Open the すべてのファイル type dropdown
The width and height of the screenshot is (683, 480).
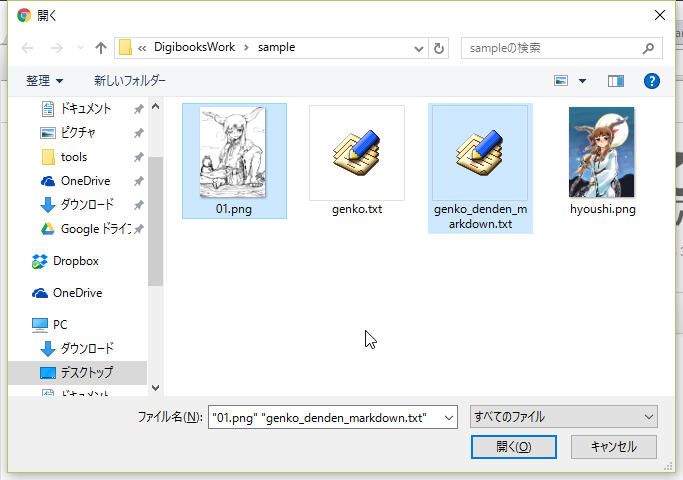pos(564,417)
